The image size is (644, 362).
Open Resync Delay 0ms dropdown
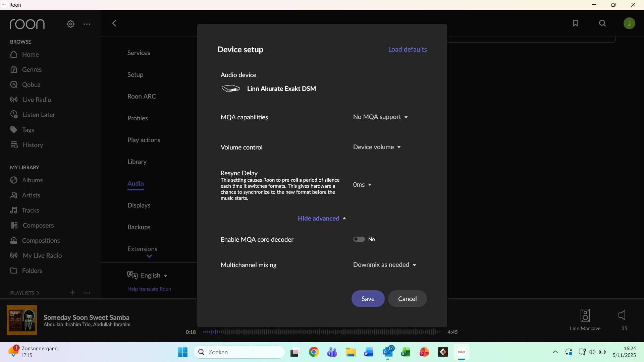(362, 185)
